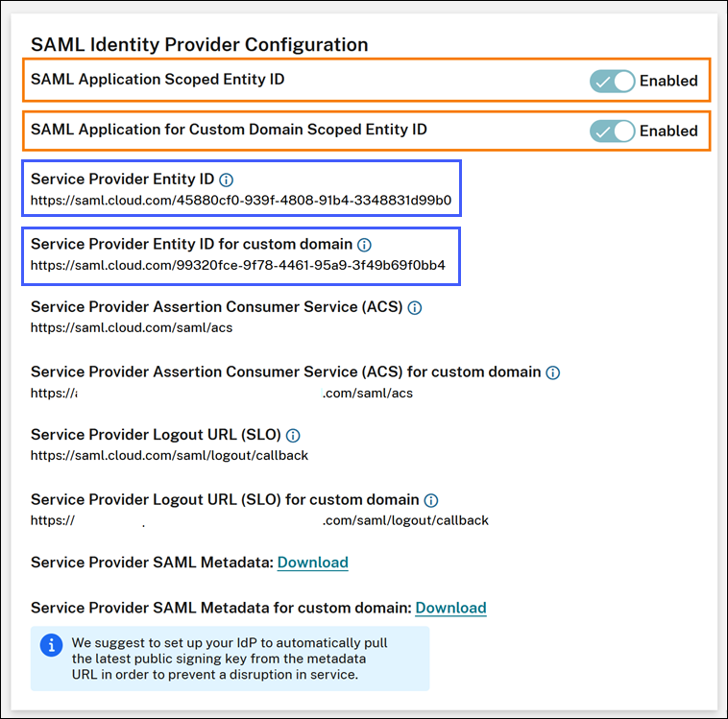Click the saml.cloud.com/saml/logout/callback URL text
Viewport: 728px width, 719px height.
coord(169,456)
